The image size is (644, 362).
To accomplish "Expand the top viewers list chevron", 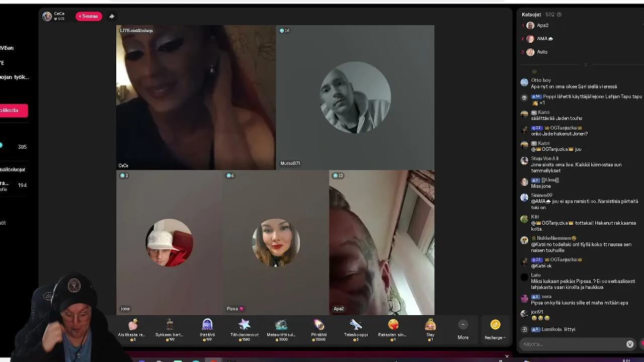I will [x=586, y=64].
